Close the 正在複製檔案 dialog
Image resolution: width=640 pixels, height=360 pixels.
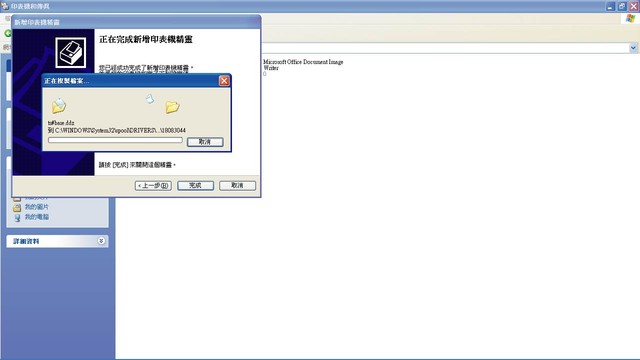[224, 81]
